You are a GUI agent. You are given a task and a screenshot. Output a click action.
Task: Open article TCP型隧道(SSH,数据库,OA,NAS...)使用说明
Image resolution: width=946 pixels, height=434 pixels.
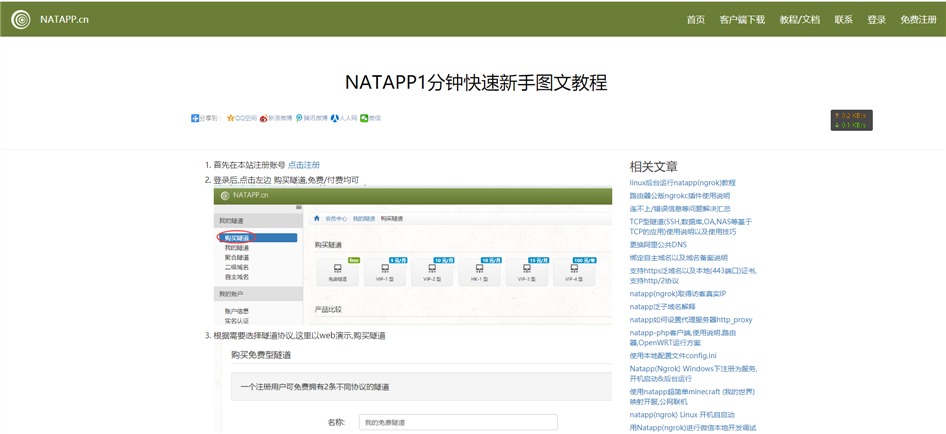691,226
